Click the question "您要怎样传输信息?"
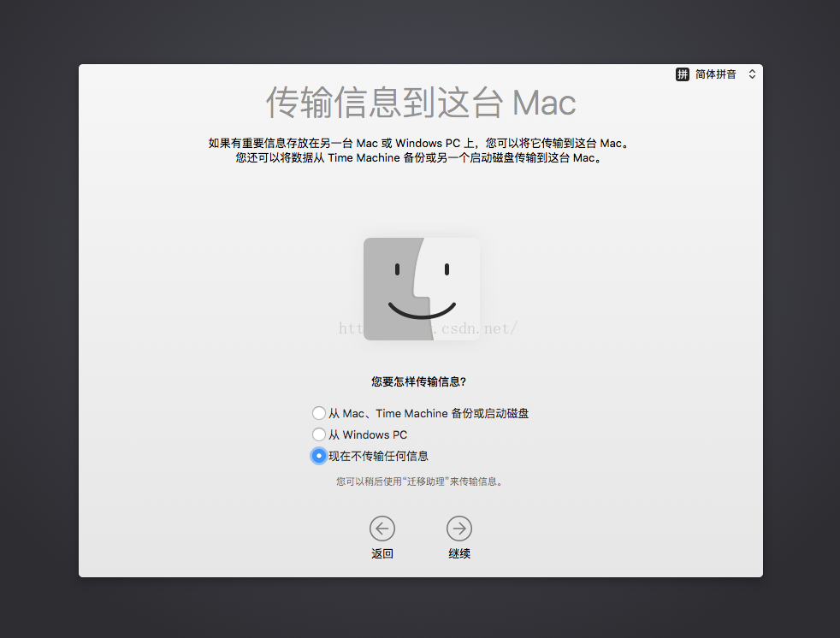This screenshot has height=638, width=840. point(418,381)
